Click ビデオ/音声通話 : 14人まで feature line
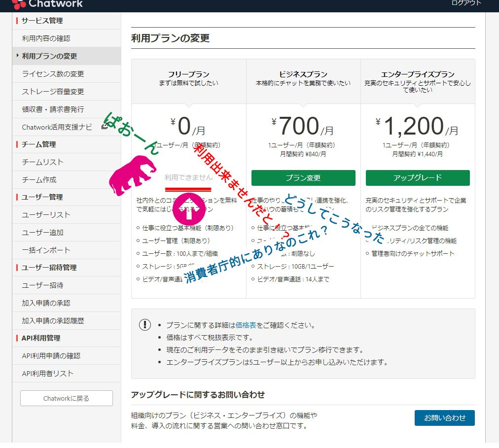This screenshot has width=499, height=448. (293, 279)
